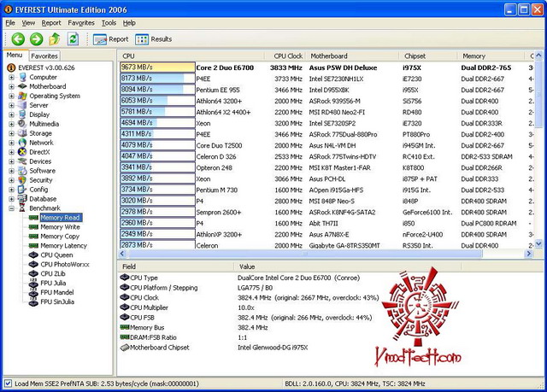Expand the Storage tree node
The width and height of the screenshot is (547, 392).
point(11,134)
